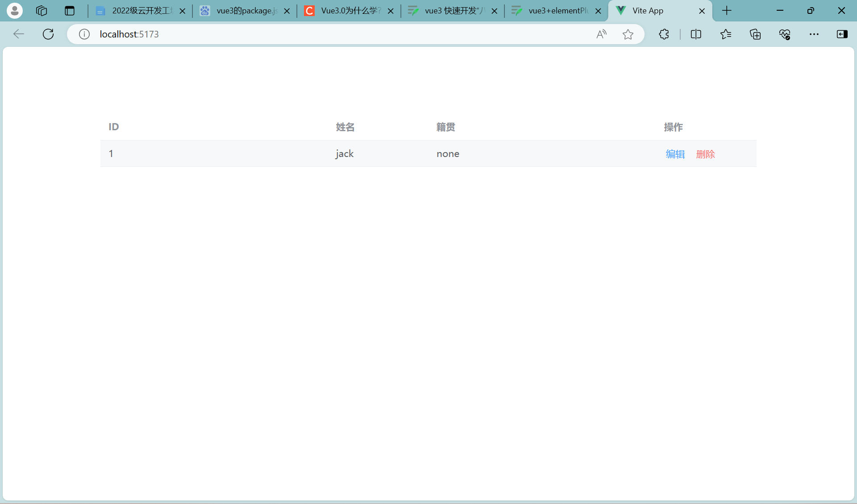Viewport: 857px width, 504px height.
Task: Add page to favorites star
Action: (628, 34)
